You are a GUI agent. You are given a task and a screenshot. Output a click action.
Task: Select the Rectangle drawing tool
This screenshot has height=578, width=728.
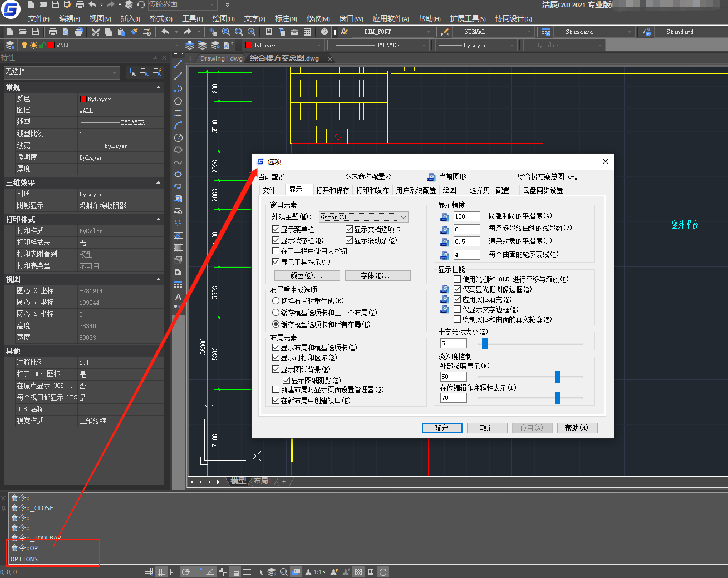pos(178,113)
